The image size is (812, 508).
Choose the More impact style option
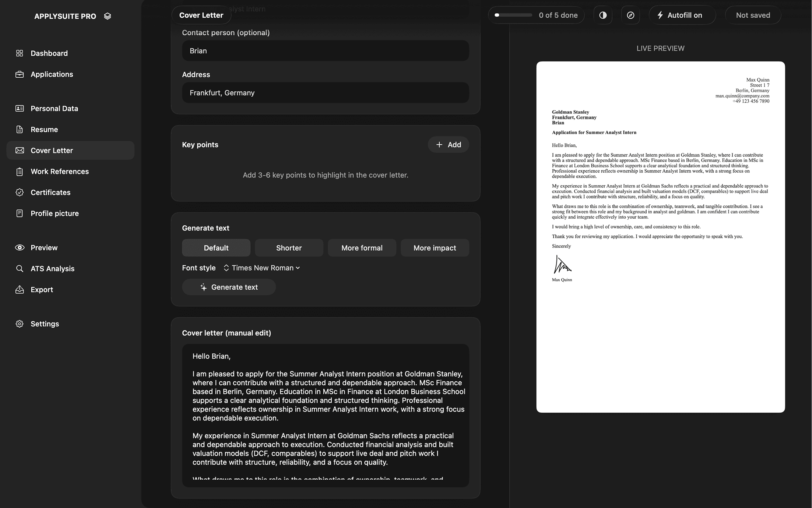click(435, 248)
